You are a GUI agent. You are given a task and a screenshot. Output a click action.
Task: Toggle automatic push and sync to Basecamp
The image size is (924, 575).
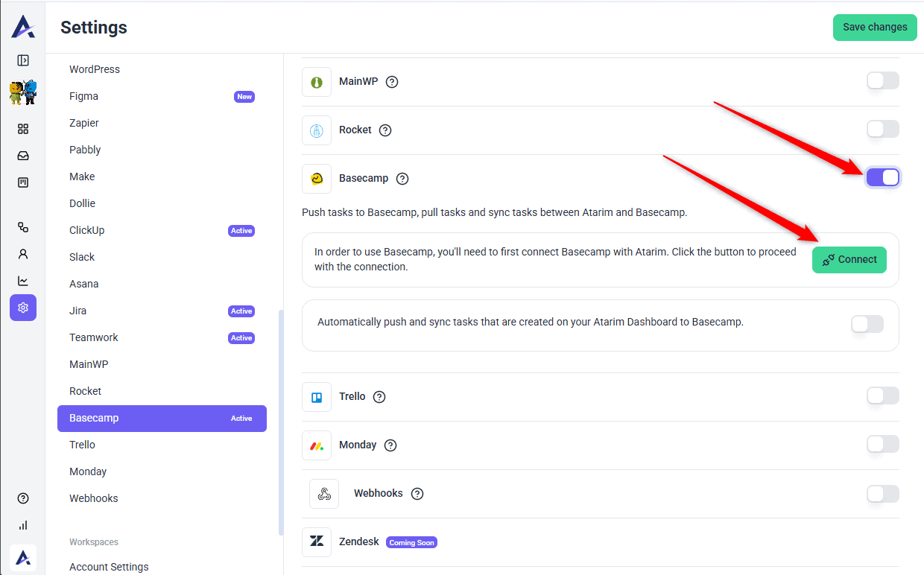point(867,324)
